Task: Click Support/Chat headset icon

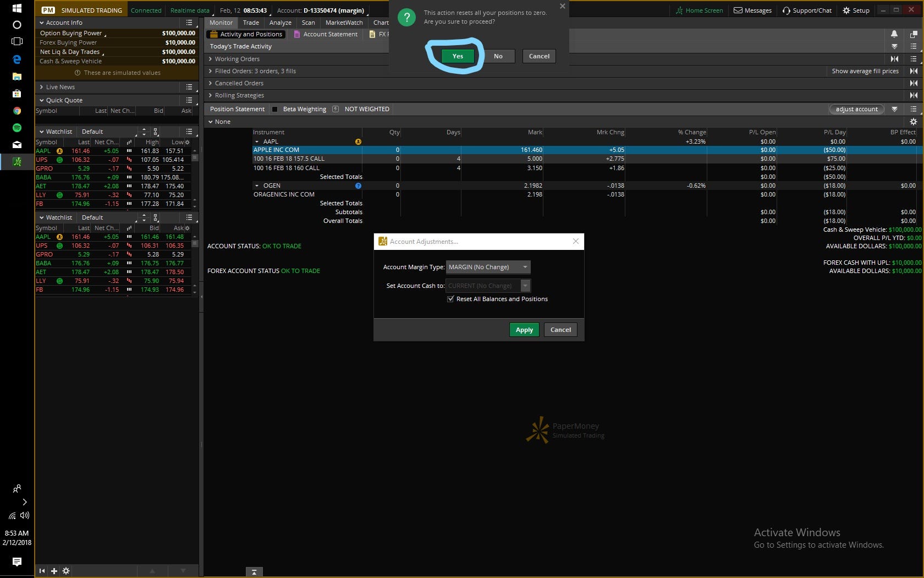Action: pyautogui.click(x=786, y=10)
